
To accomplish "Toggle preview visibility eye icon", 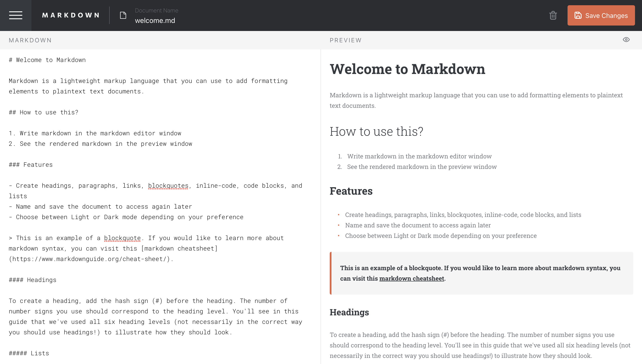I will tap(626, 40).
